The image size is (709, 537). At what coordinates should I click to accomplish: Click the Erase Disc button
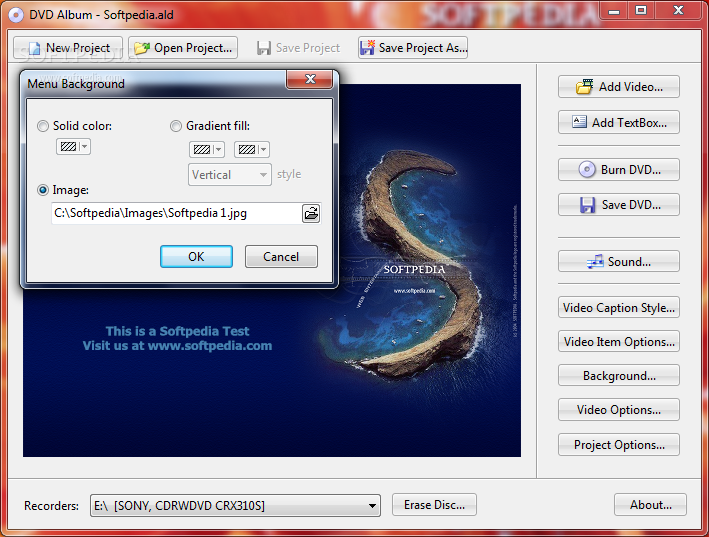tap(434, 505)
